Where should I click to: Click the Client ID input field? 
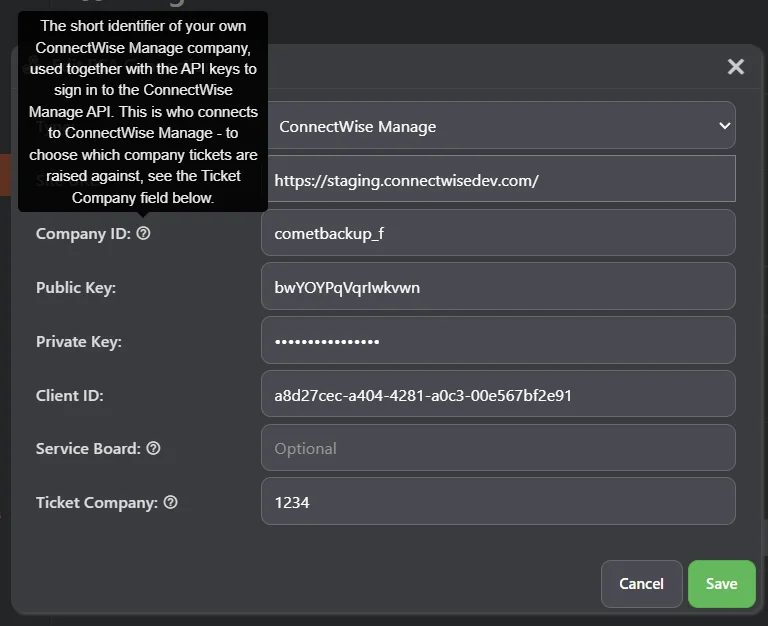pyautogui.click(x=498, y=394)
